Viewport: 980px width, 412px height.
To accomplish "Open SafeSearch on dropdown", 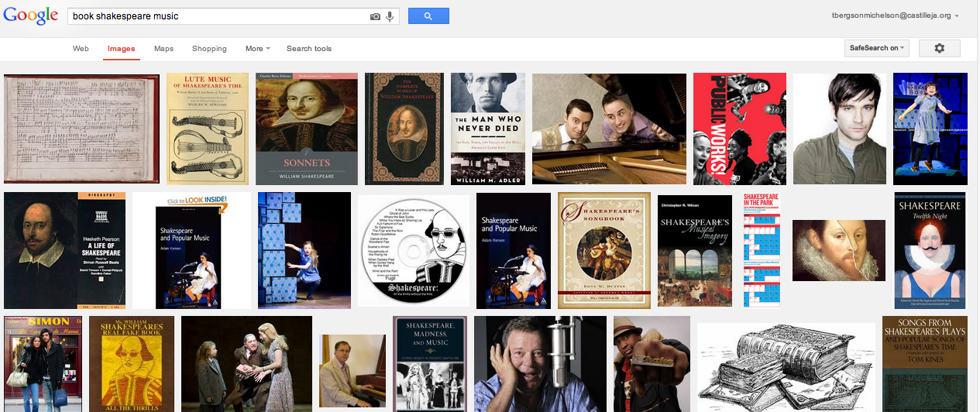I will (x=876, y=48).
